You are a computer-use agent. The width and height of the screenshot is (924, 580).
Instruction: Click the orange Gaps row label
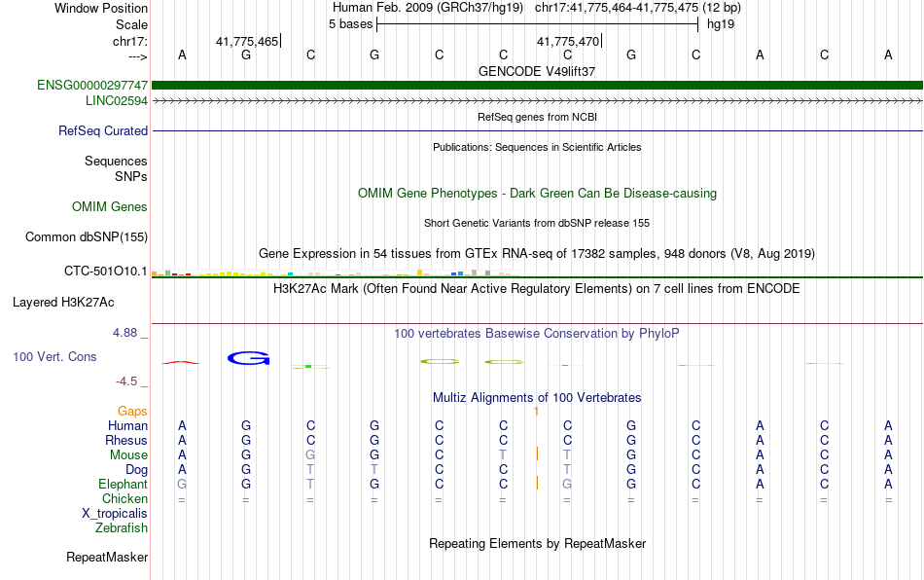132,411
